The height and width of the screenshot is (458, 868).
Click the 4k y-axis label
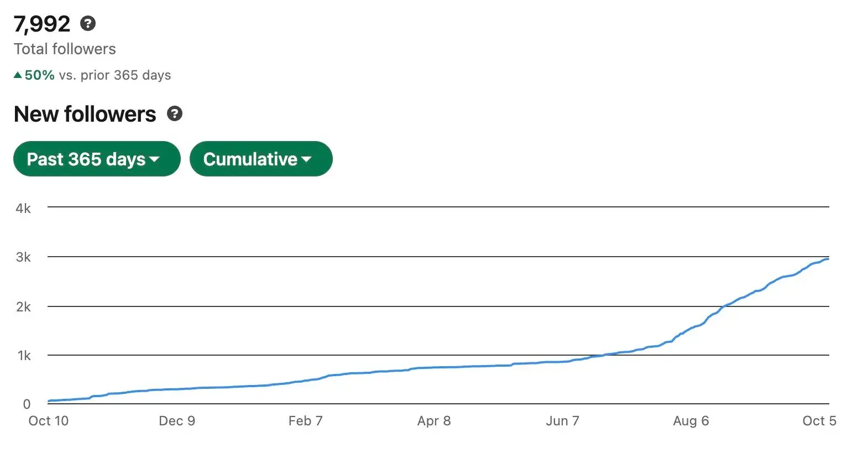tap(23, 209)
